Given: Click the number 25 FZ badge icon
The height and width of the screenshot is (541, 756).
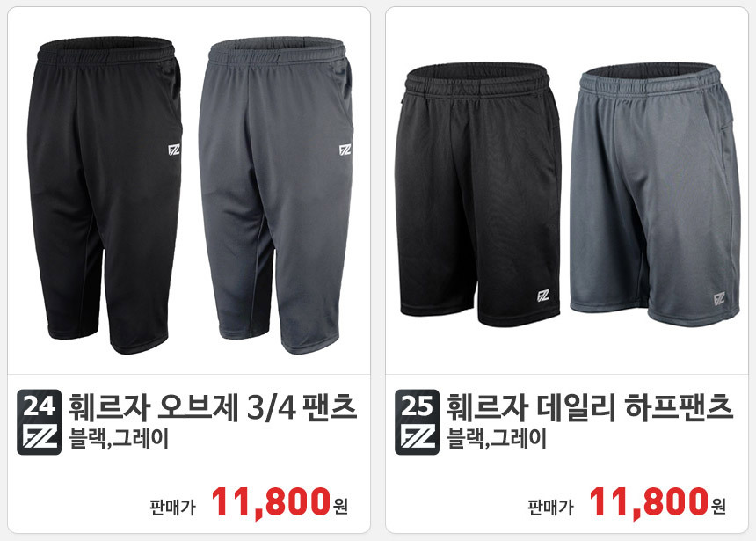Looking at the screenshot, I should point(417,422).
